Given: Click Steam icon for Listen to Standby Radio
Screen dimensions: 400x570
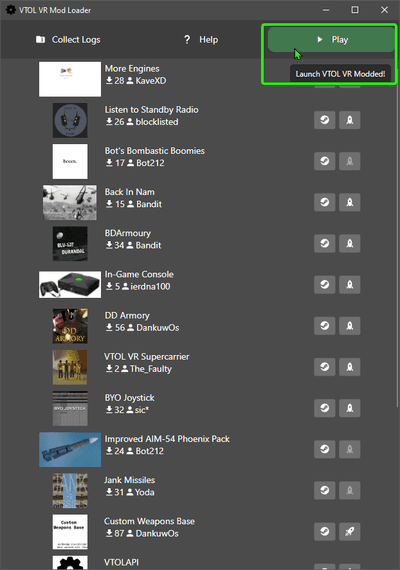Looking at the screenshot, I should point(324,120).
